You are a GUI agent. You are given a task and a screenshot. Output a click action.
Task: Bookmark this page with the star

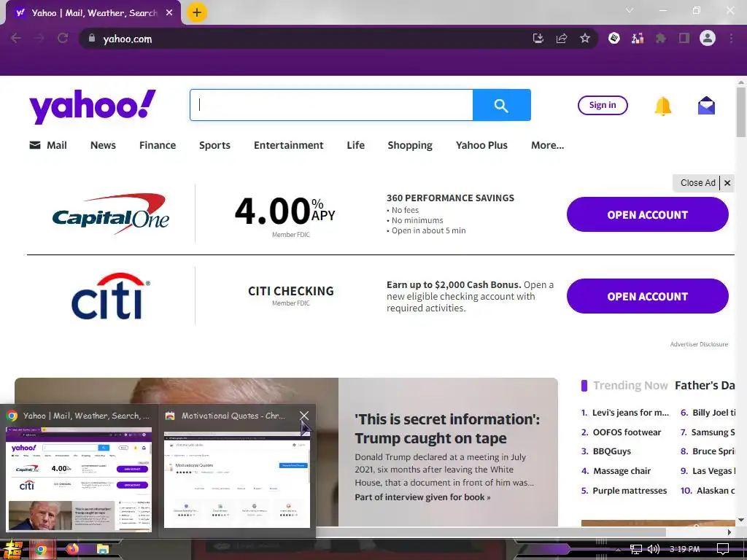(x=585, y=39)
